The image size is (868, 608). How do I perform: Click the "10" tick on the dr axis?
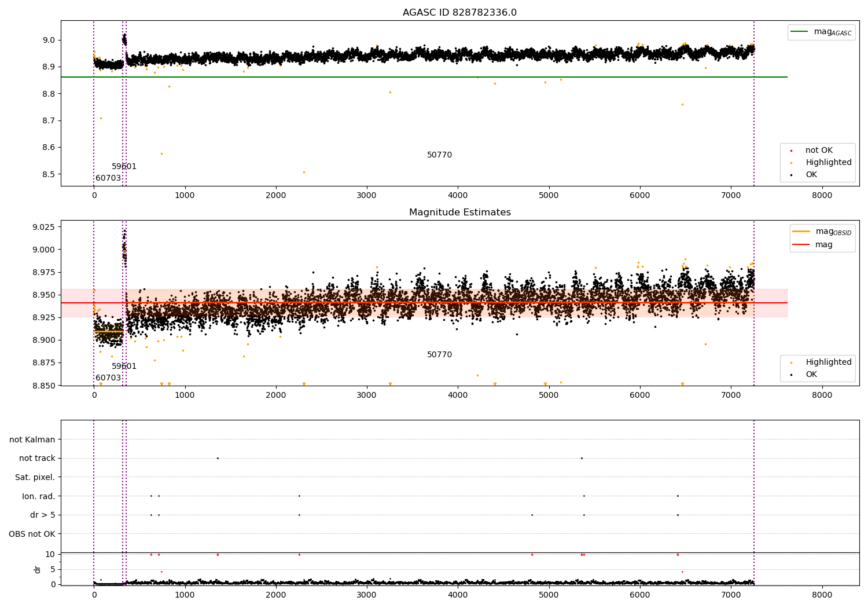point(50,554)
